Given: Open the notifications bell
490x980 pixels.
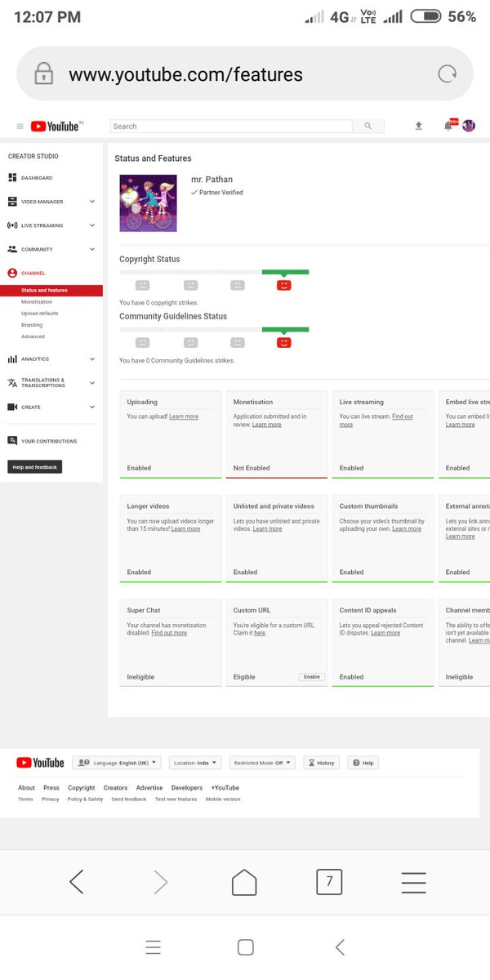Looking at the screenshot, I should click(x=448, y=126).
